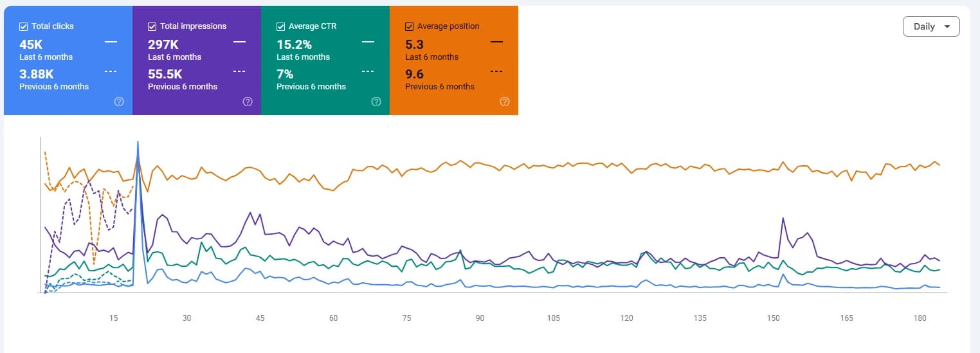Open help icon on Total clicks card
The width and height of the screenshot is (980, 353).
pos(118,102)
